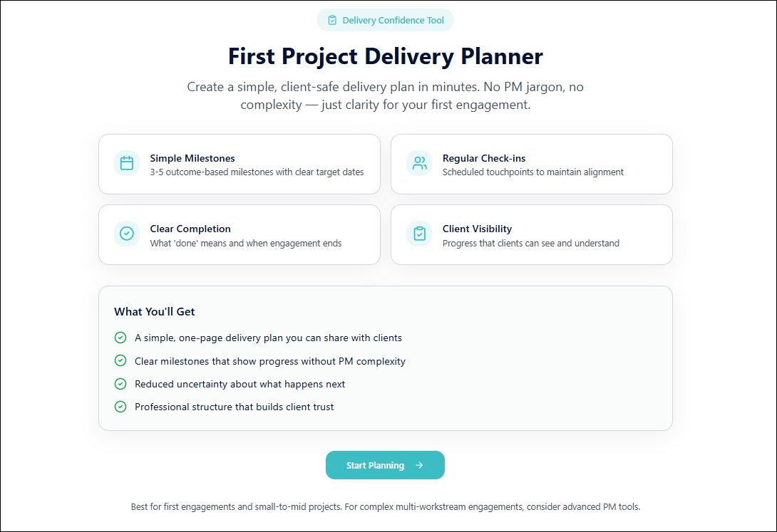Click the green check next to one-page delivery plan
This screenshot has height=532, width=777.
point(120,338)
